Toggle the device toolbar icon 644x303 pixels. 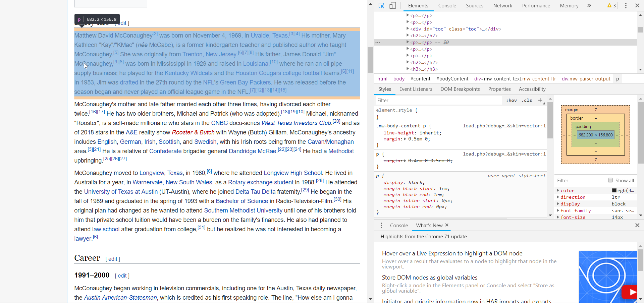[392, 6]
